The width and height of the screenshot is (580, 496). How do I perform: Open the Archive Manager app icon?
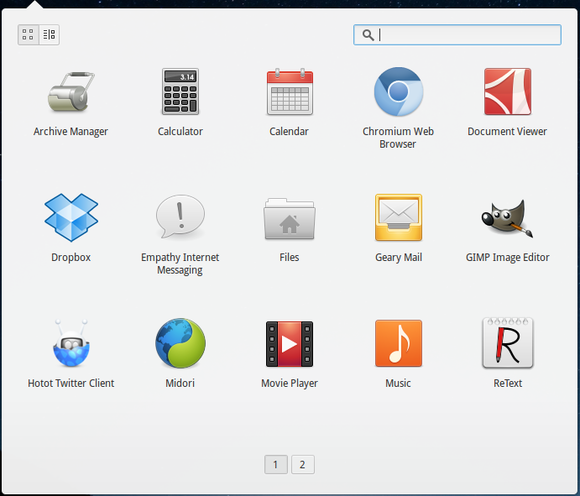71,91
